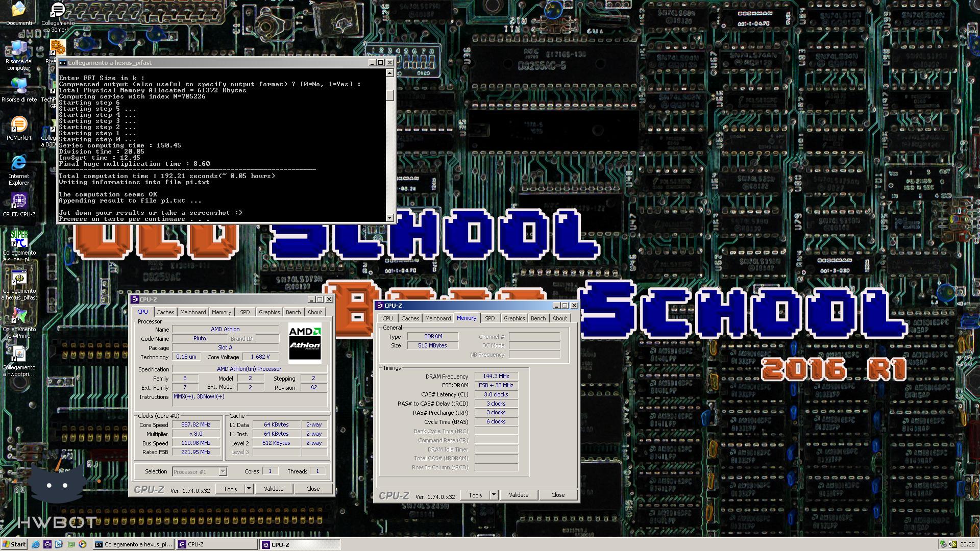Switch to Mainboard tab in right CPU-Z
Screen dimensions: 980x551
438,318
